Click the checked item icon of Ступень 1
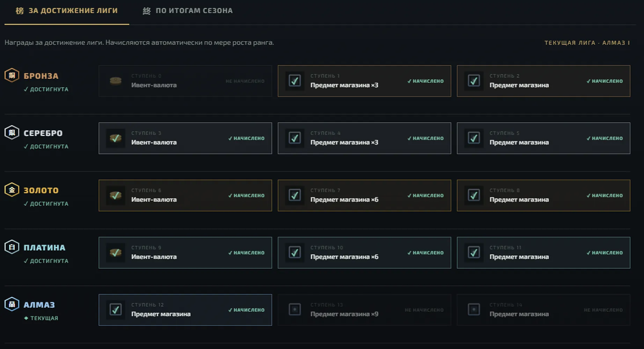Screen dimensions: 644x349 pos(295,81)
